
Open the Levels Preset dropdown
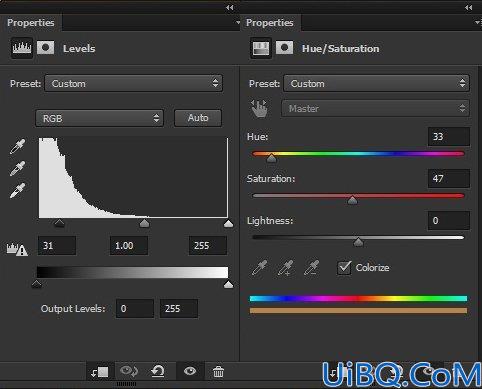134,83
